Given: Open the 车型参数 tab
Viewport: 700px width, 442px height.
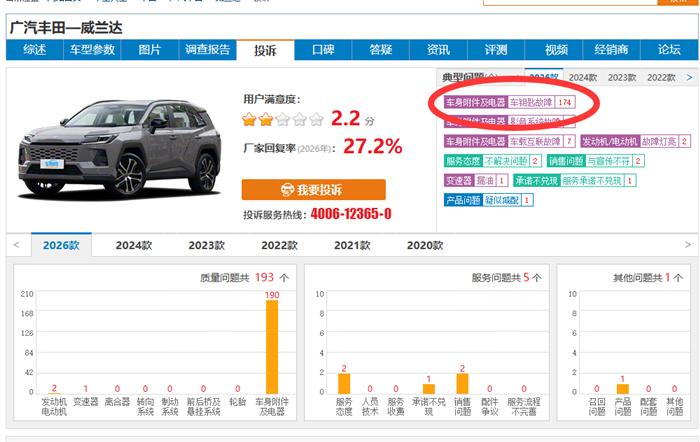Looking at the screenshot, I should pyautogui.click(x=91, y=50).
